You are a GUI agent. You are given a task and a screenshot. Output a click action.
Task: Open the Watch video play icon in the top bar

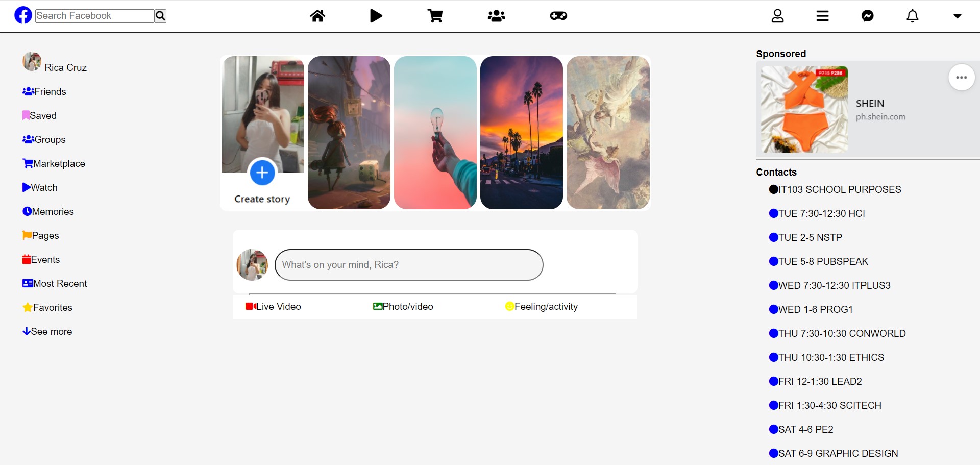(x=376, y=16)
